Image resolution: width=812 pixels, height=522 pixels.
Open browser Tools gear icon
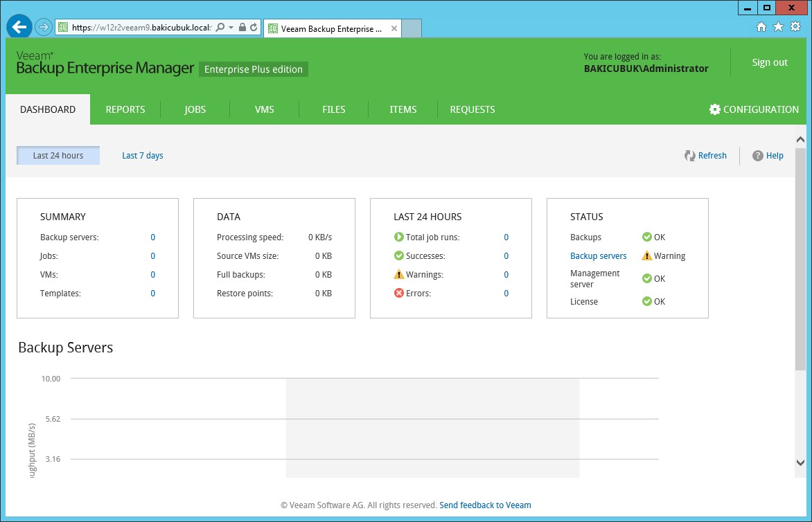tap(795, 27)
